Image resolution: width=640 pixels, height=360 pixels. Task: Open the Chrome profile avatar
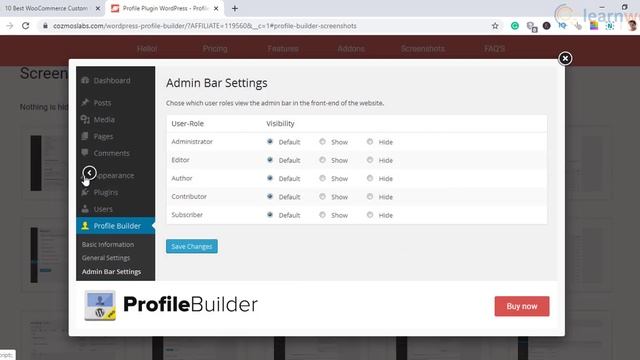(632, 26)
